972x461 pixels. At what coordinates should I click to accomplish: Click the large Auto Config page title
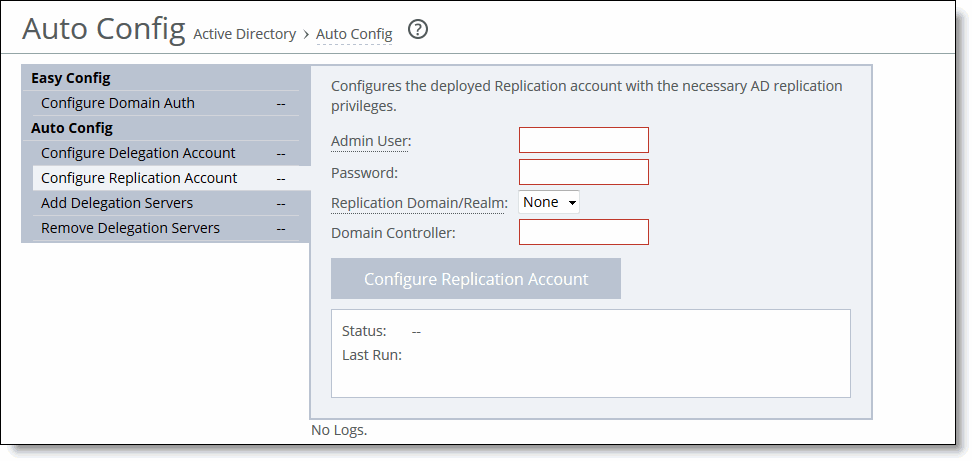click(104, 29)
